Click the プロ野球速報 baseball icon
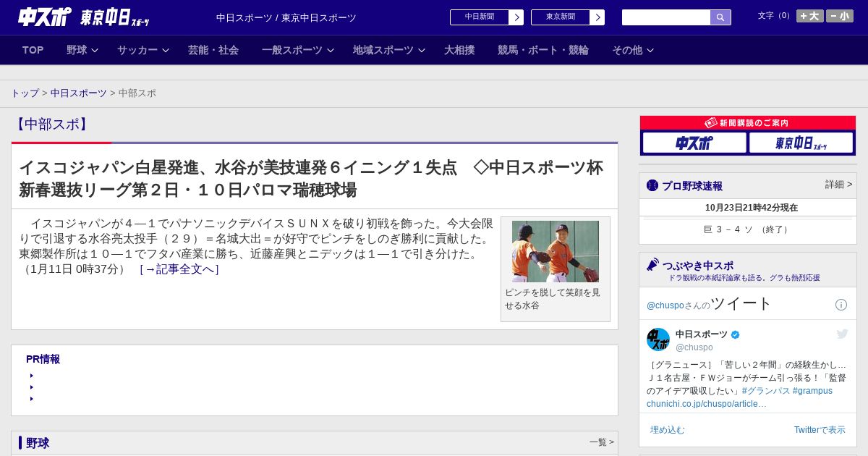Viewport: 868px width, 456px height. tap(652, 185)
